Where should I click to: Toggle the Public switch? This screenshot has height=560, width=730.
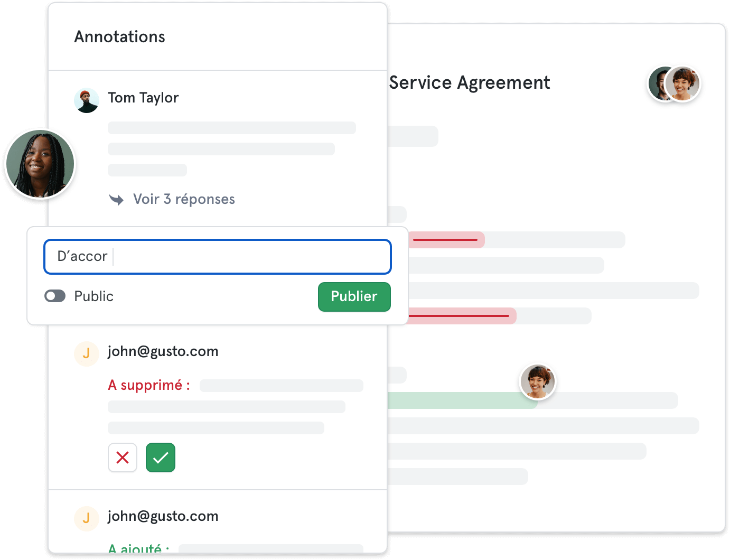tap(55, 296)
